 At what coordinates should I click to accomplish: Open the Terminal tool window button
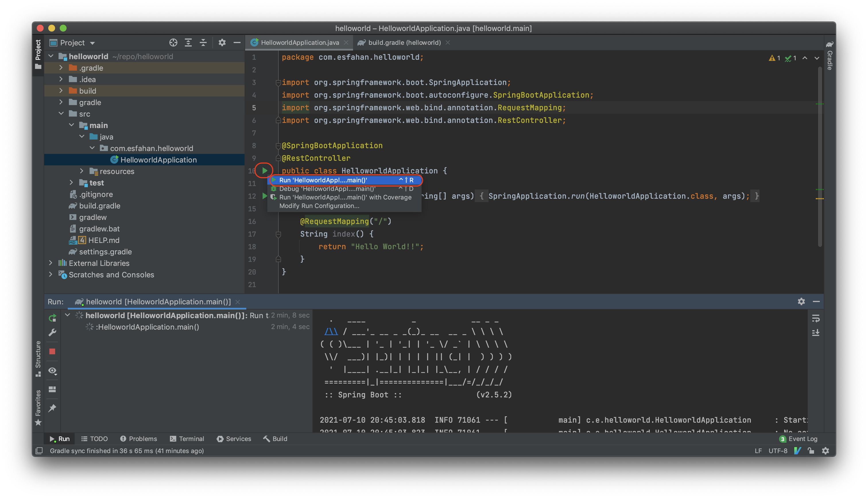(187, 439)
